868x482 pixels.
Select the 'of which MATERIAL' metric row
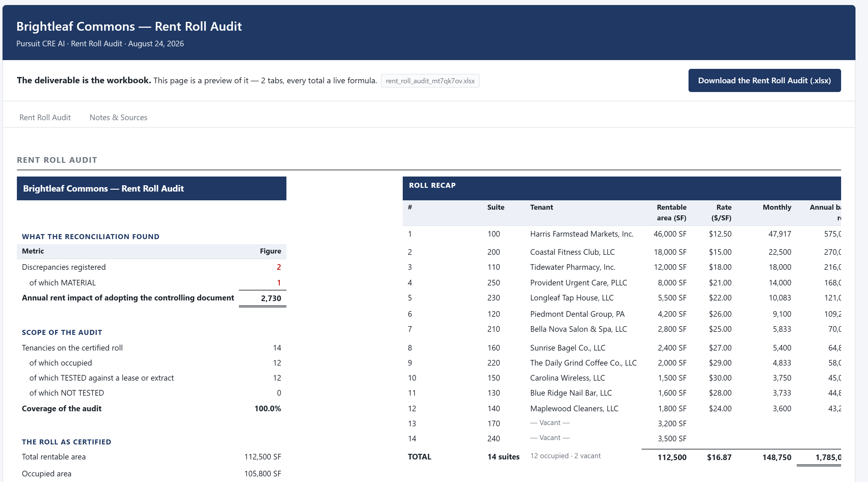click(151, 283)
